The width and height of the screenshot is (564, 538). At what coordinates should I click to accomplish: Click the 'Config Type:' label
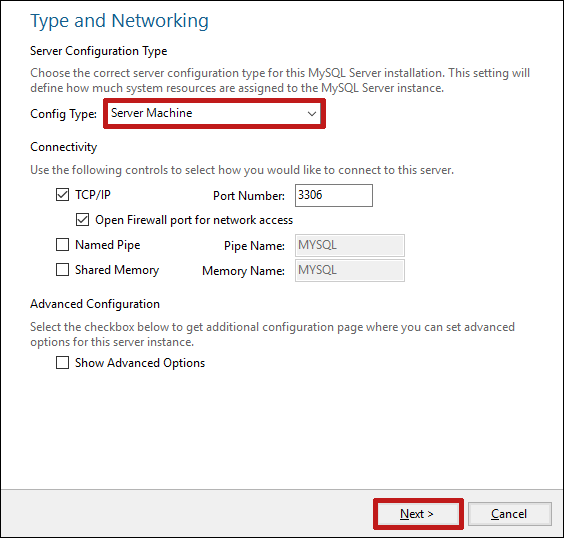(63, 114)
